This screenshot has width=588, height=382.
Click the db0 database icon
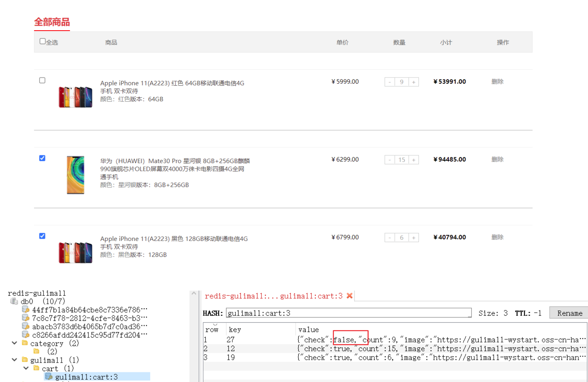tap(14, 301)
